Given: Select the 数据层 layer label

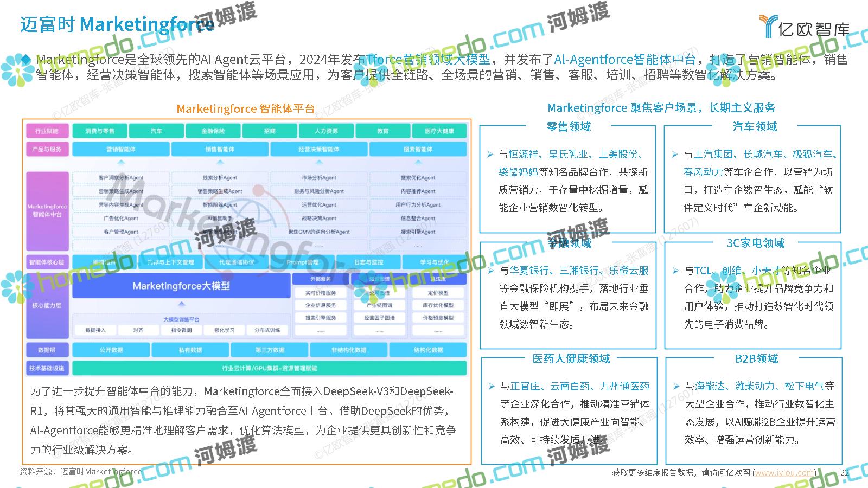Looking at the screenshot, I should (x=47, y=350).
